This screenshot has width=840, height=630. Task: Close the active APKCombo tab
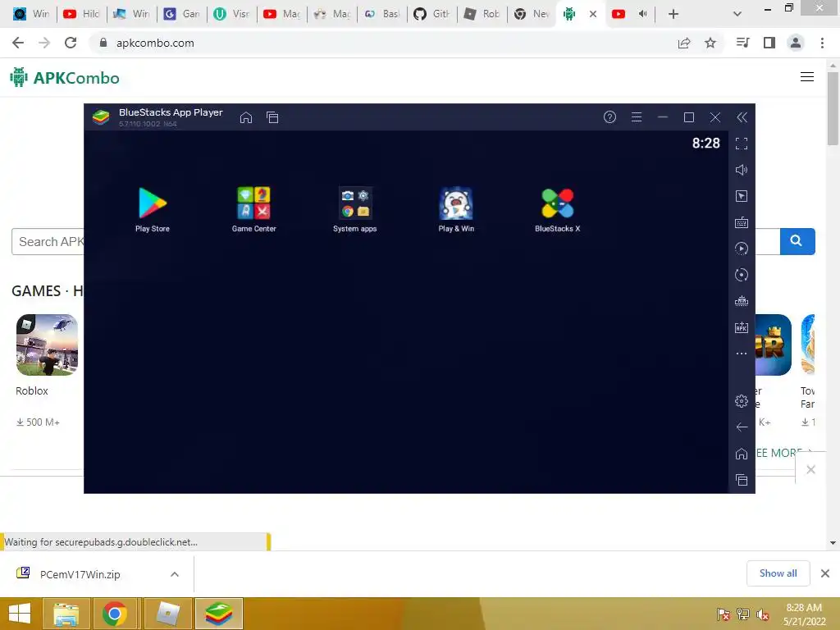(x=593, y=14)
